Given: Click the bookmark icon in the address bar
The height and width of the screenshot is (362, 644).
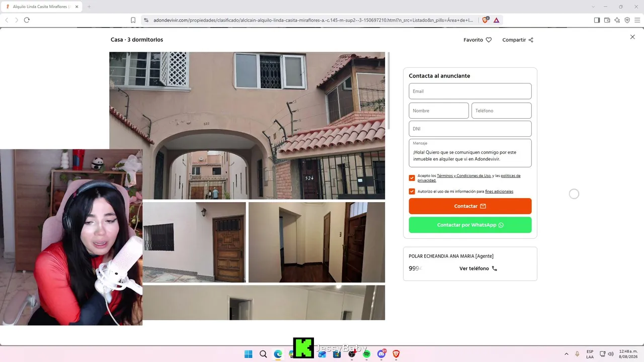Looking at the screenshot, I should coord(133,20).
